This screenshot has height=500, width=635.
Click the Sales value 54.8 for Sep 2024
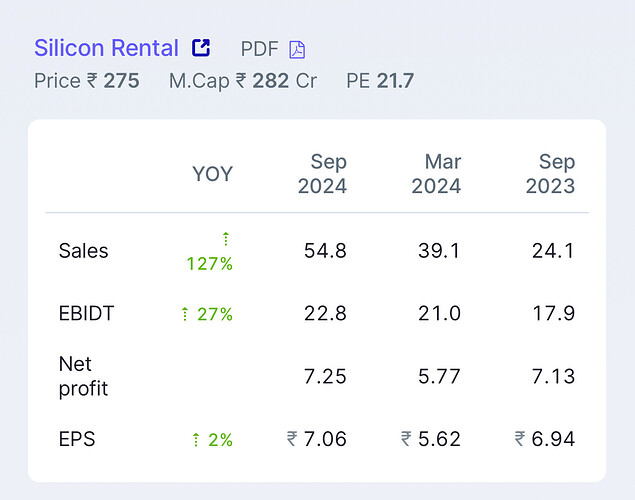pos(325,251)
